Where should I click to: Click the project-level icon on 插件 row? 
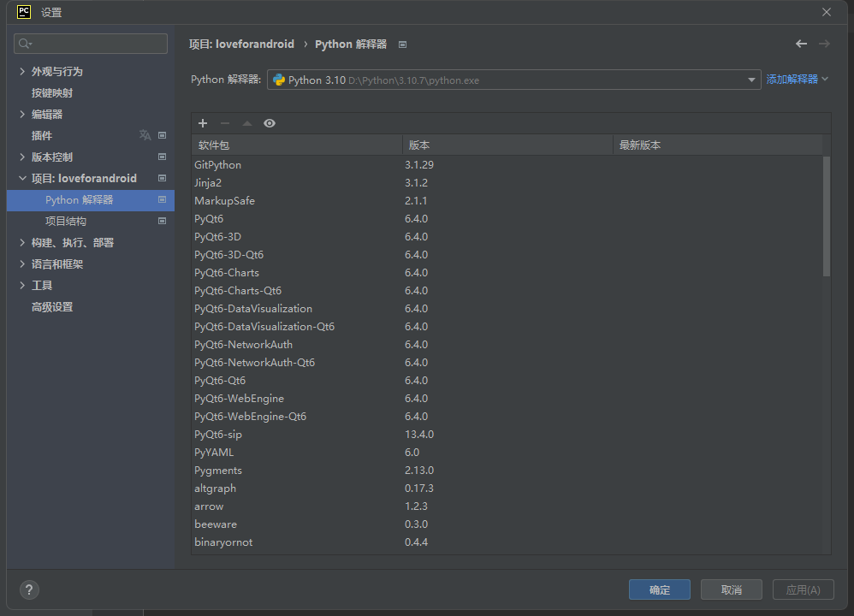(163, 135)
